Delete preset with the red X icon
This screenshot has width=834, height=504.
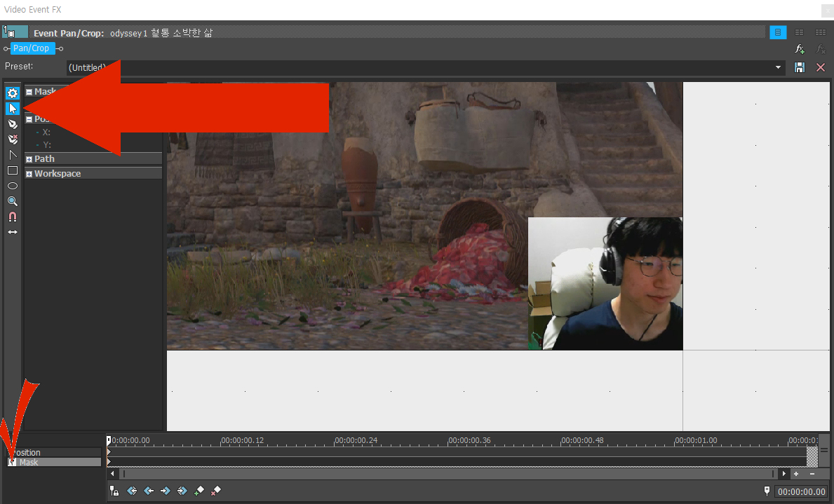[821, 67]
